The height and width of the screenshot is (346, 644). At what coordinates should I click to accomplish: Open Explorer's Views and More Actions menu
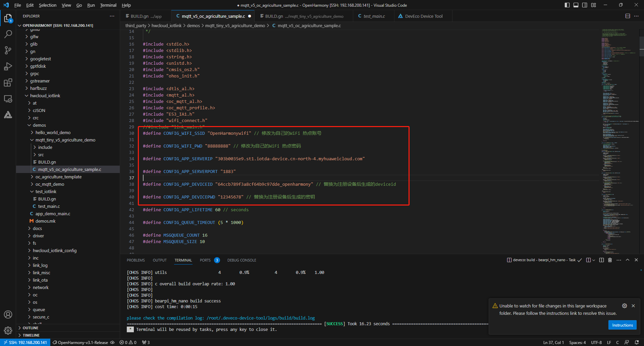point(112,16)
